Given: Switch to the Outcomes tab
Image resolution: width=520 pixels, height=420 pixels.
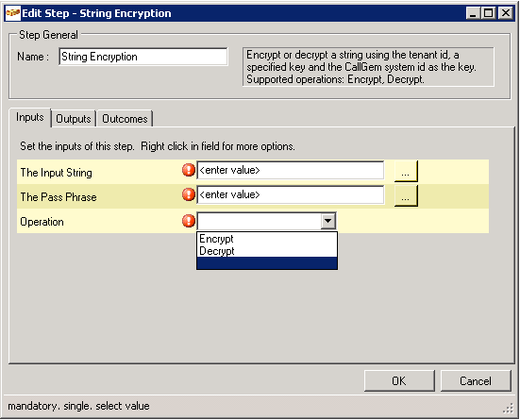Looking at the screenshot, I should 125,119.
